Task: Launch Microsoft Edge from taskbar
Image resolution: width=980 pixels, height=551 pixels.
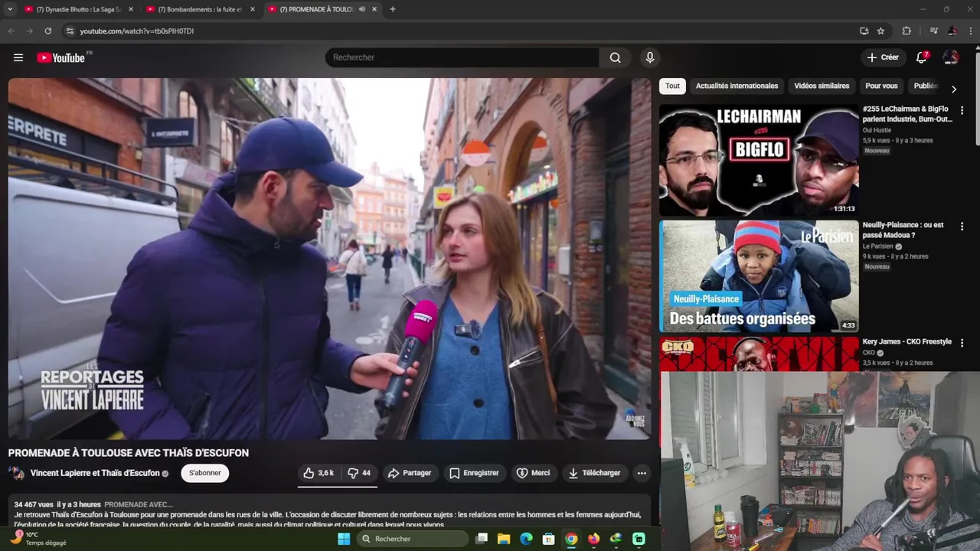Action: click(x=526, y=539)
